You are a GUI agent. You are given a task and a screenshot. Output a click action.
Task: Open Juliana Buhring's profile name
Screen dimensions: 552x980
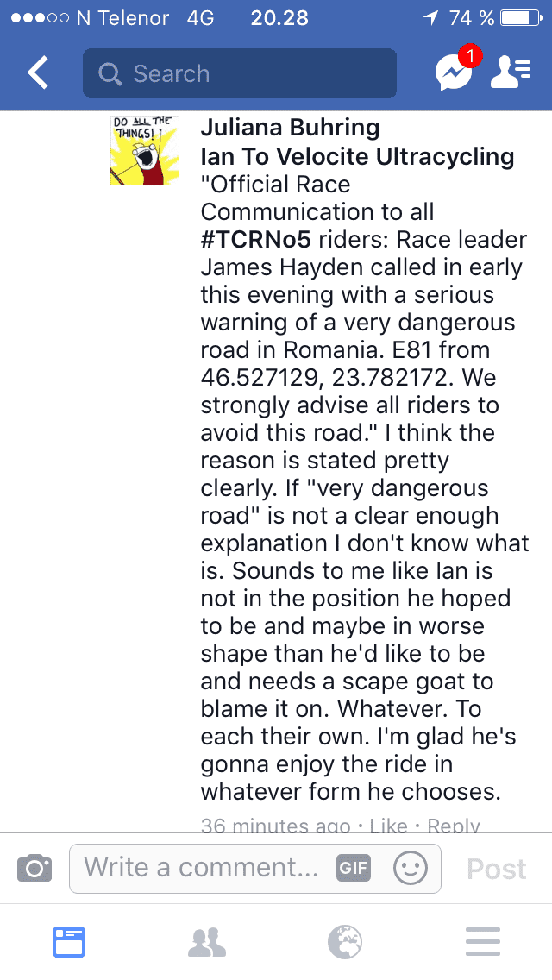click(x=290, y=129)
